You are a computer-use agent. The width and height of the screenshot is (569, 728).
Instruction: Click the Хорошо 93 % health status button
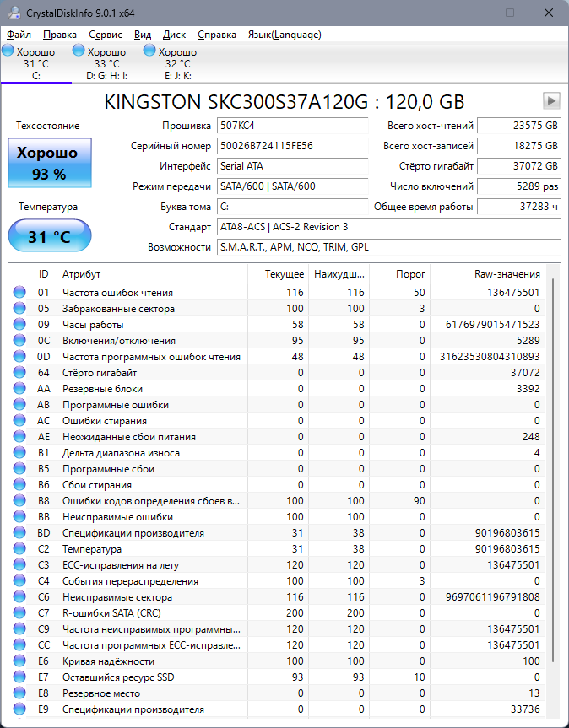[50, 163]
